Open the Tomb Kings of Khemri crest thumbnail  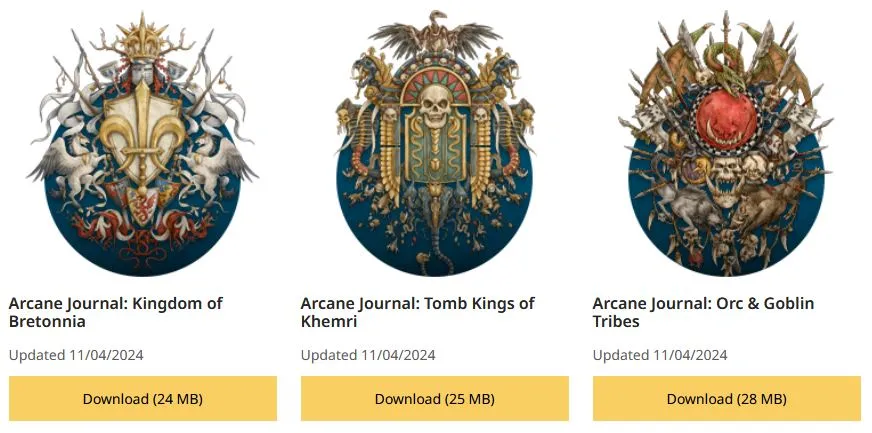pos(435,143)
